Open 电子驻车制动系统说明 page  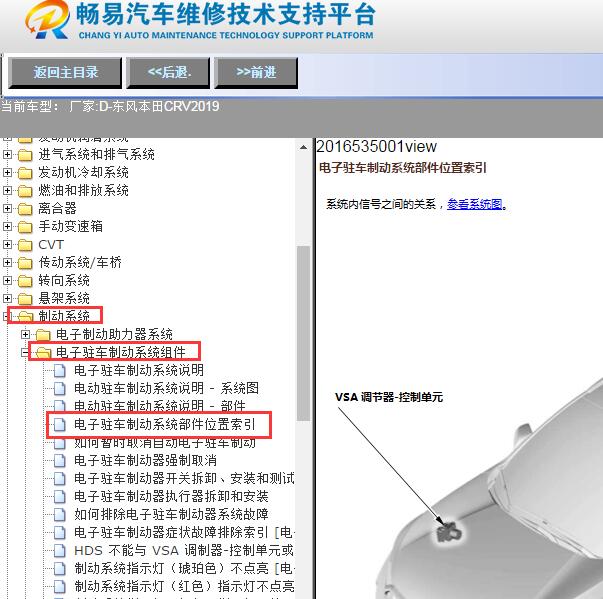139,370
